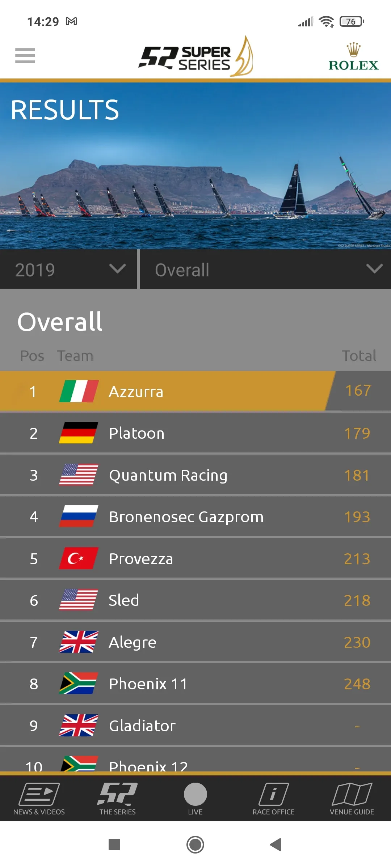
Task: Open News & Videos section
Action: coord(39,799)
